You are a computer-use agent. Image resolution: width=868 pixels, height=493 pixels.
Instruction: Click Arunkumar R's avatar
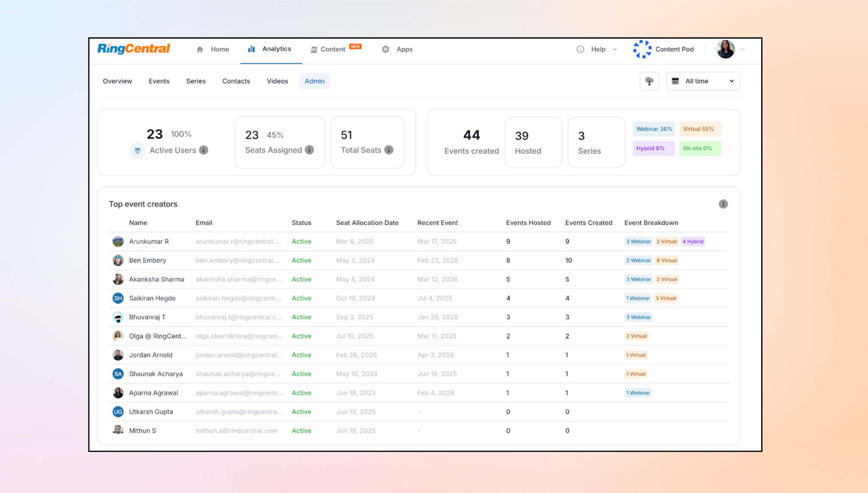(x=118, y=242)
